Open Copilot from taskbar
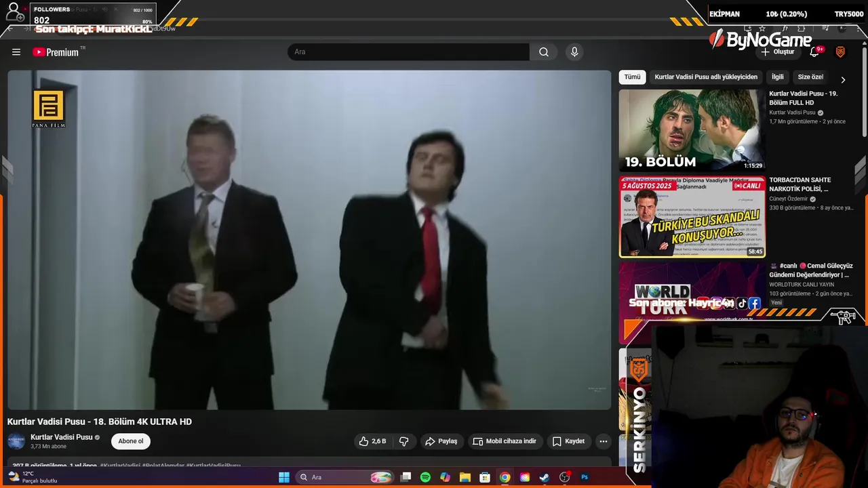This screenshot has width=868, height=488. (445, 477)
